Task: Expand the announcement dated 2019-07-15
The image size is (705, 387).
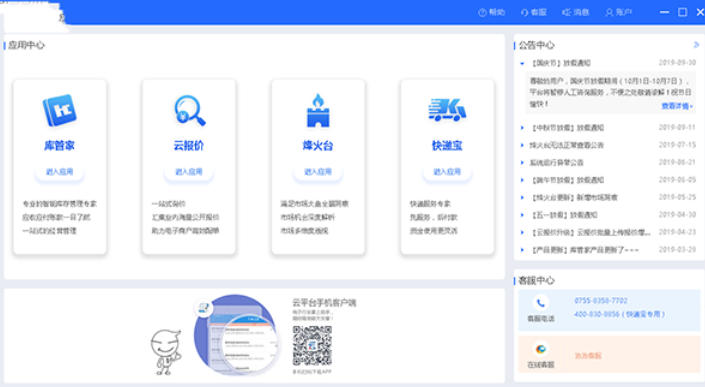Action: click(522, 145)
